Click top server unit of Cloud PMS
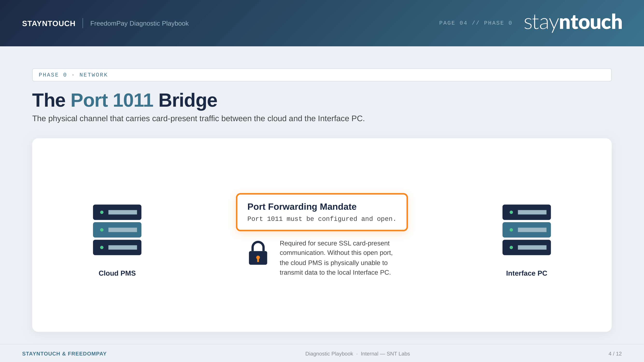 pos(117,212)
